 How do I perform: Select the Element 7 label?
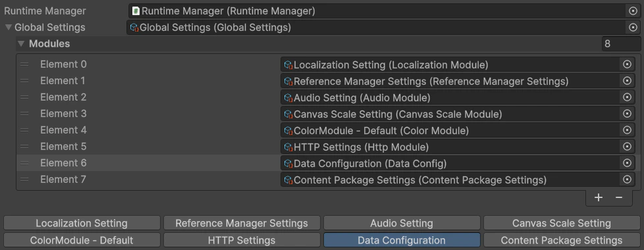[x=63, y=180]
